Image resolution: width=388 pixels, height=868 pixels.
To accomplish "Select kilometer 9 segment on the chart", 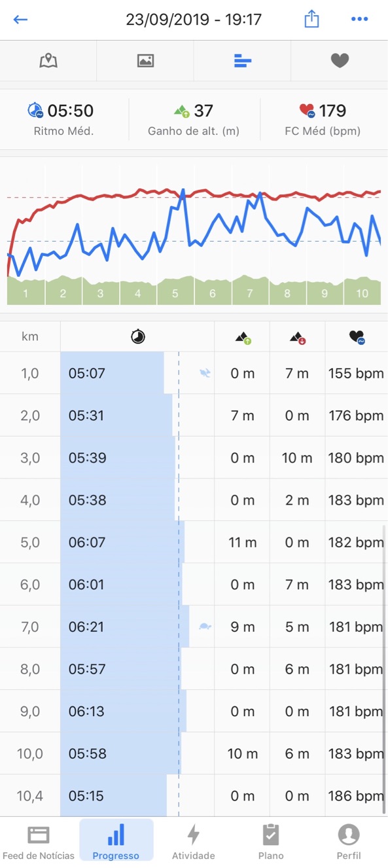I will click(325, 293).
